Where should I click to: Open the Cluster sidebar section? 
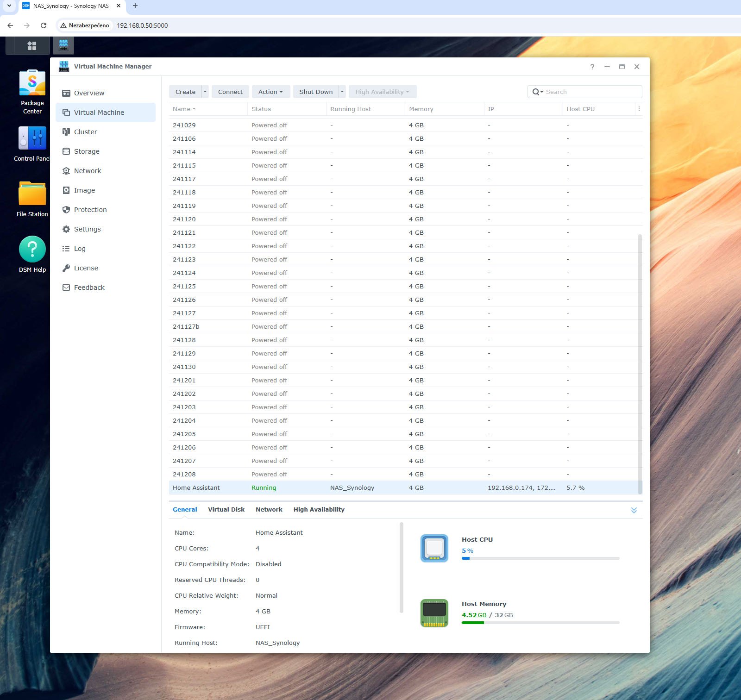[85, 132]
